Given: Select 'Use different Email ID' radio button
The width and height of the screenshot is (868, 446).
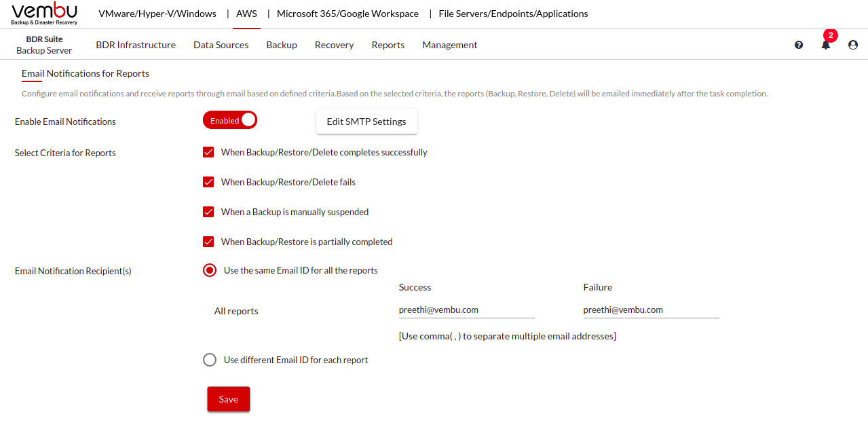Looking at the screenshot, I should click(210, 360).
